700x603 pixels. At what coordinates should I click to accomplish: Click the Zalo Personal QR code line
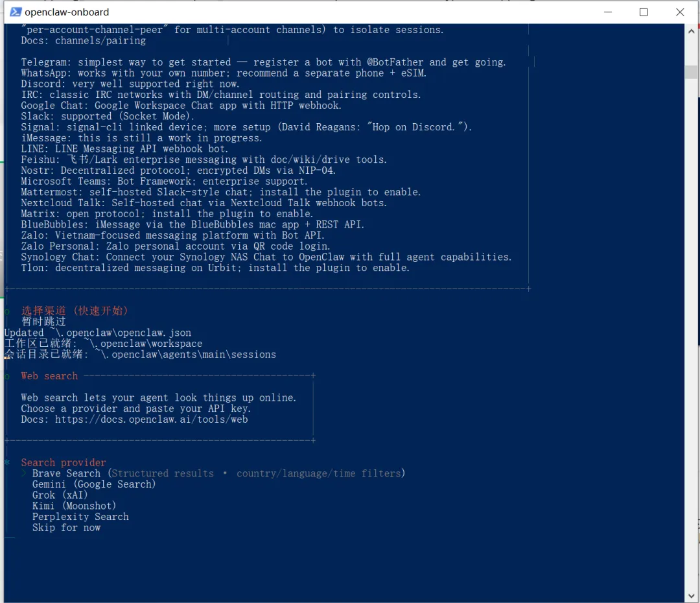tap(176, 246)
